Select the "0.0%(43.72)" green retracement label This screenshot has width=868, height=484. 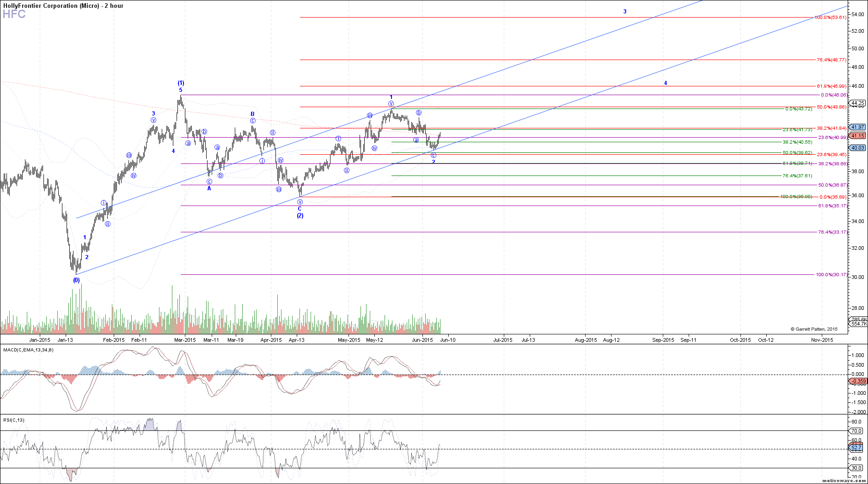click(799, 109)
